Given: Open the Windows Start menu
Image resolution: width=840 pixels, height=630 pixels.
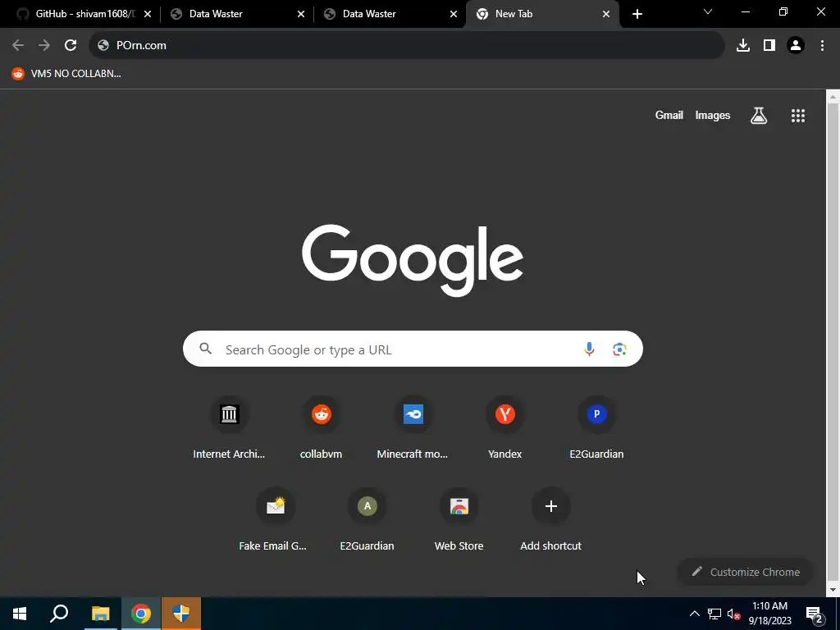Looking at the screenshot, I should [20, 614].
